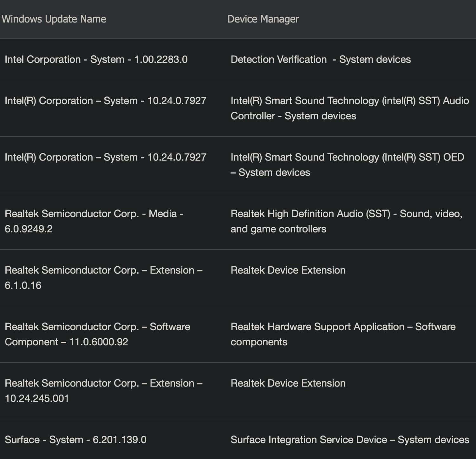Click Realtek Extension 10.24.245.001 cell
Image resolution: width=476 pixels, height=459 pixels.
pyautogui.click(x=104, y=391)
